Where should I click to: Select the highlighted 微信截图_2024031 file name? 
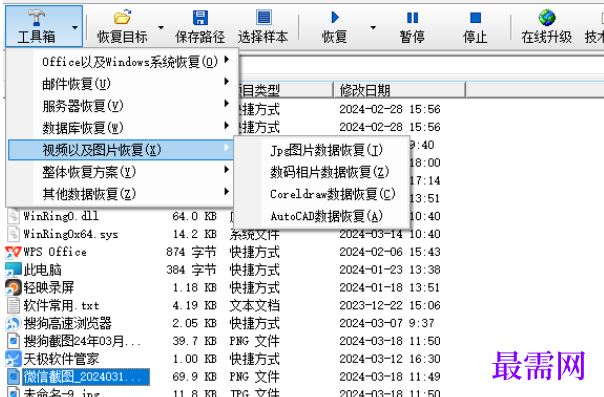86,377
